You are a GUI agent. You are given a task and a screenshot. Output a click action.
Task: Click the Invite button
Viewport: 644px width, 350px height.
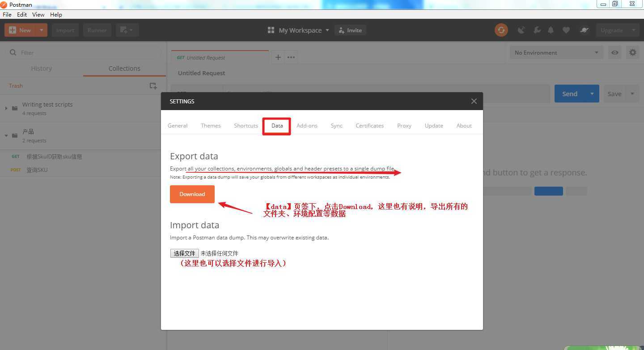coord(350,30)
